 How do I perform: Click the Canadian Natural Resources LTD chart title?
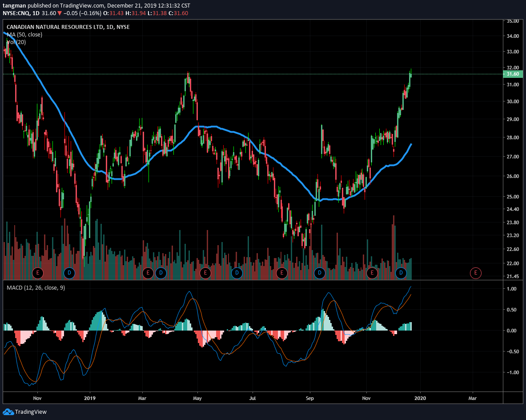[x=68, y=27]
